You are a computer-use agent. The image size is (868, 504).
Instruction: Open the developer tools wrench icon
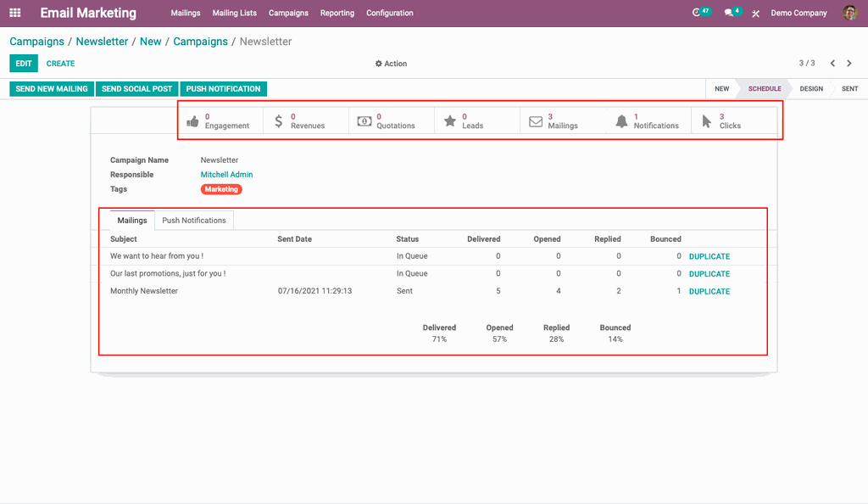(755, 13)
